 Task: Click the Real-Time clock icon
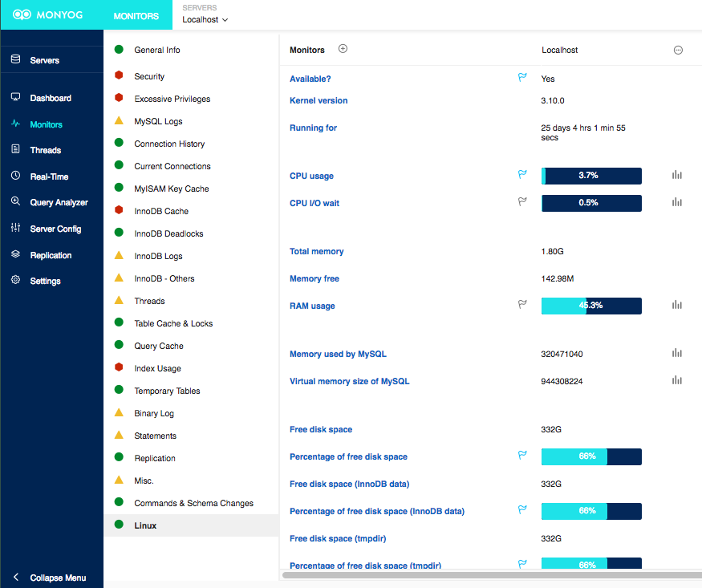point(16,176)
